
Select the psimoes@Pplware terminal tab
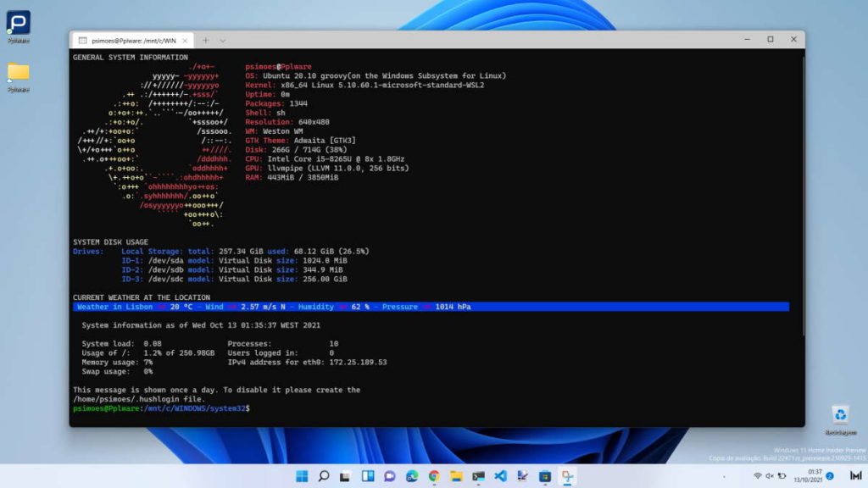(133, 41)
